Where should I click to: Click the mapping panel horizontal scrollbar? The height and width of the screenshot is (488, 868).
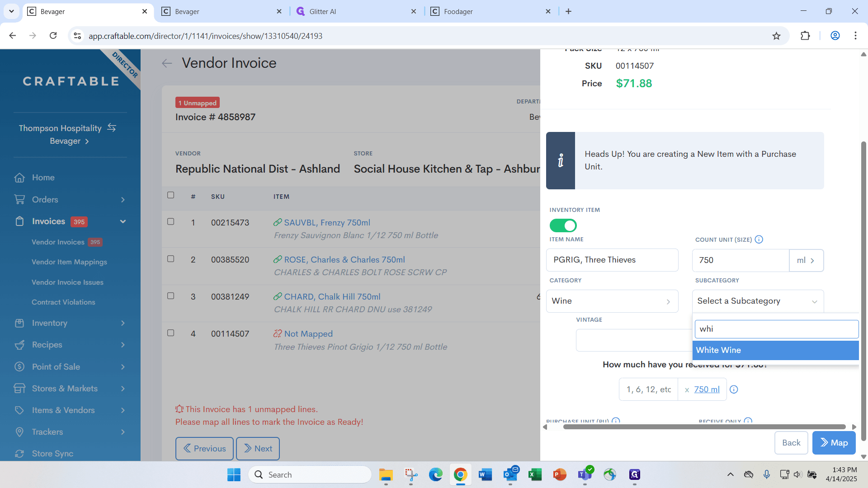point(704,427)
